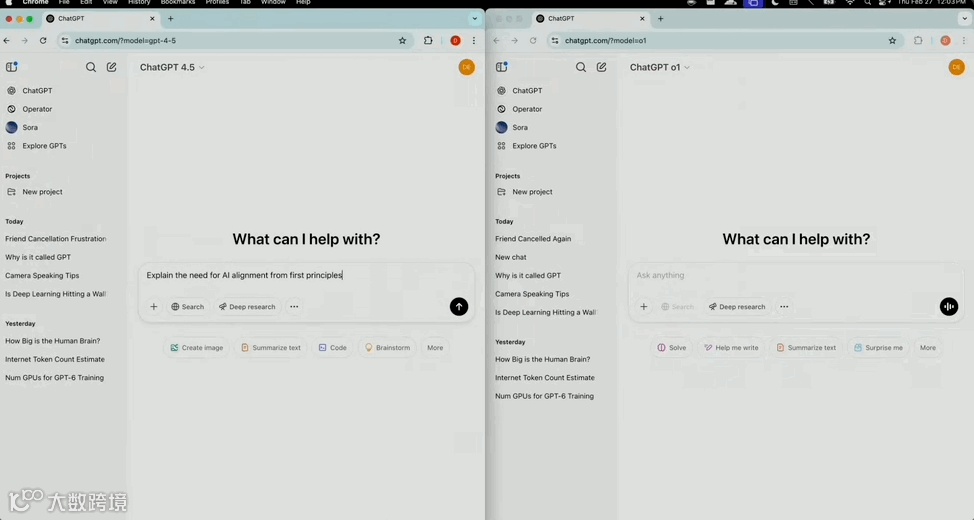The width and height of the screenshot is (974, 520).
Task: Open 'Friend Cancellation Frustration' chat in left window
Action: tap(56, 239)
